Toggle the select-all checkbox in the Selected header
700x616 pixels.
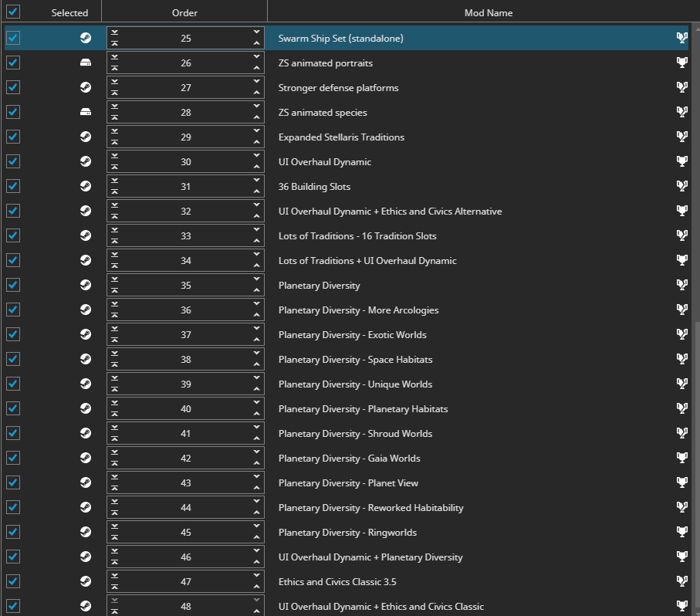(13, 12)
